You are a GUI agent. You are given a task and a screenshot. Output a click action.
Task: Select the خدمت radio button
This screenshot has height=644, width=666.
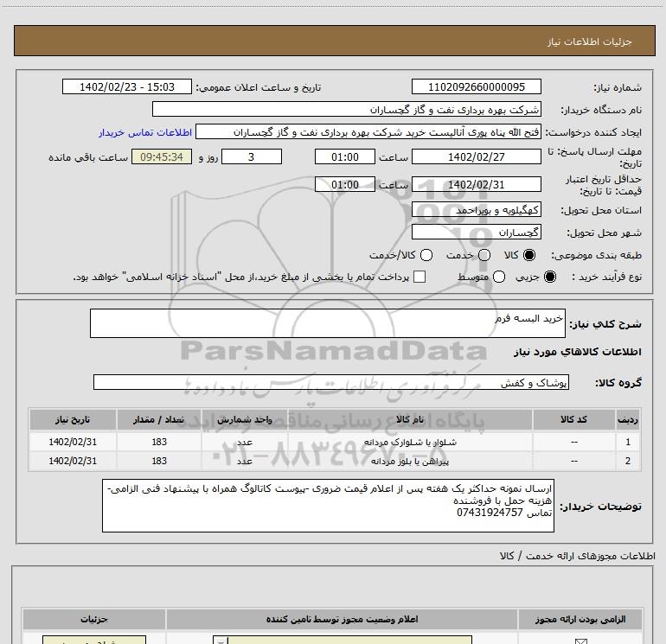point(484,255)
